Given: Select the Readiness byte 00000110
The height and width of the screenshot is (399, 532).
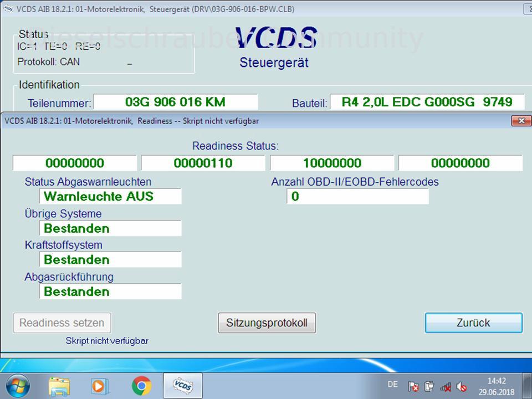Looking at the screenshot, I should tap(203, 163).
